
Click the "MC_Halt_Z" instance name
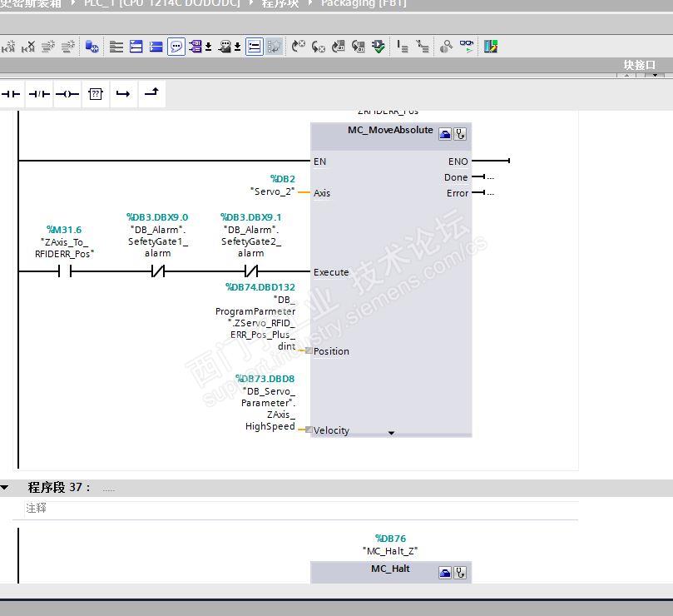pos(390,551)
